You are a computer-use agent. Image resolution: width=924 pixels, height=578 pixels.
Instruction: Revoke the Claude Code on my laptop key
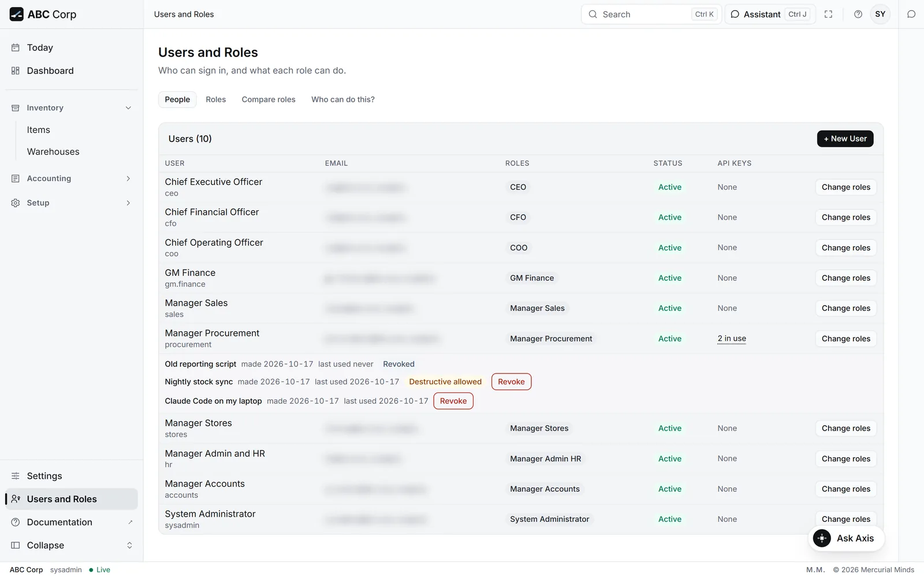(x=453, y=401)
